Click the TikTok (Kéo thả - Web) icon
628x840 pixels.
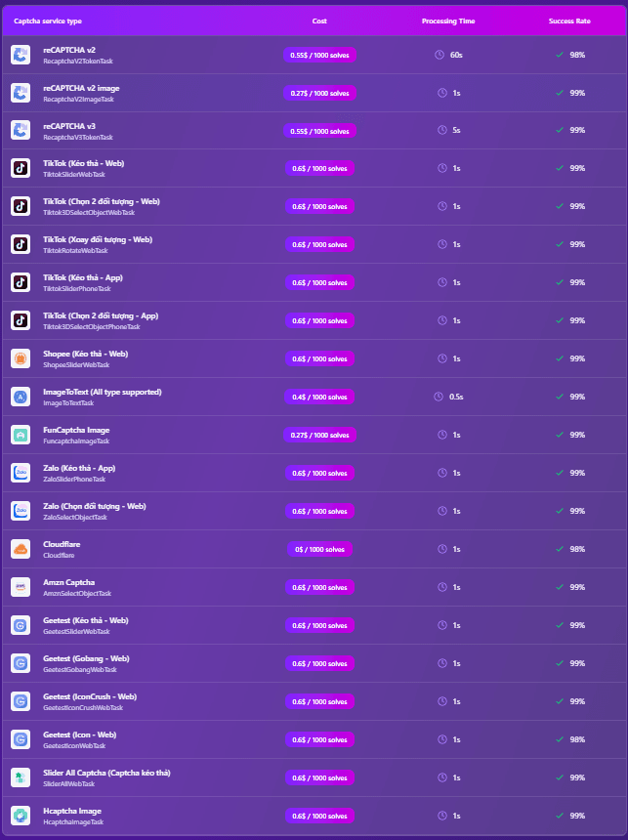pos(21,168)
